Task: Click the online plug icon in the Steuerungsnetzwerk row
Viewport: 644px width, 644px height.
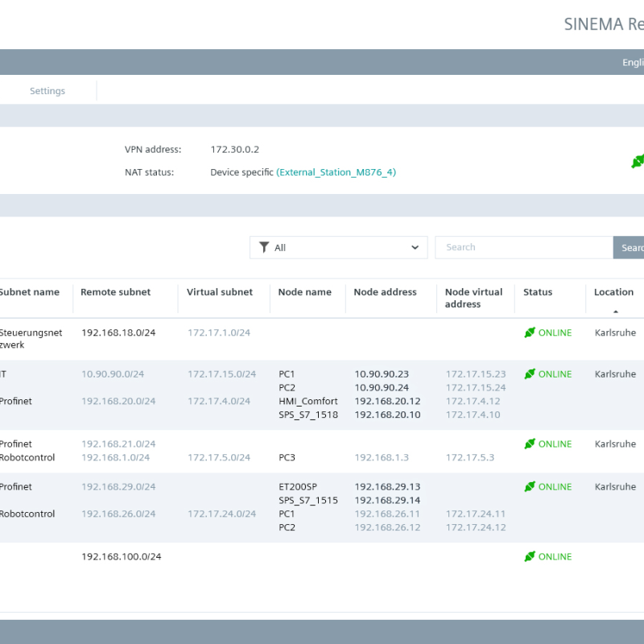Action: click(530, 332)
